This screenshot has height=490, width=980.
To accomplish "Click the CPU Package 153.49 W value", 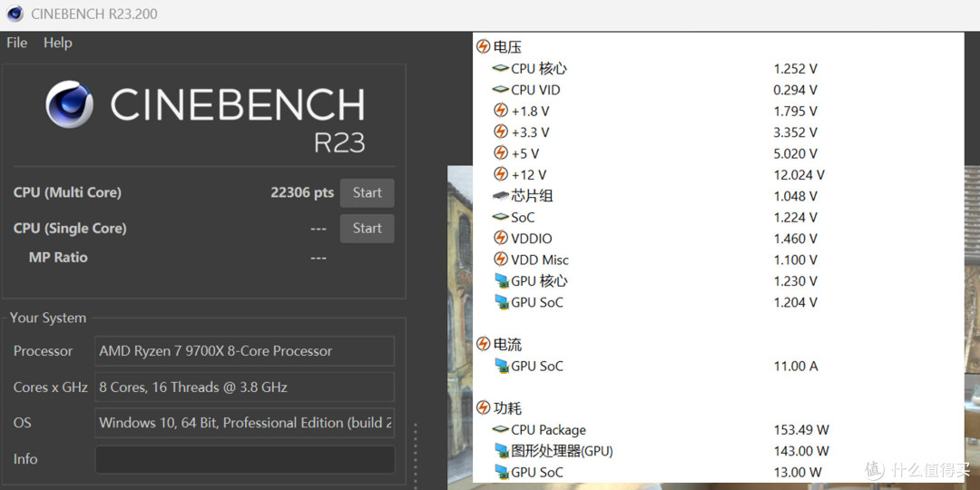I will tap(801, 430).
